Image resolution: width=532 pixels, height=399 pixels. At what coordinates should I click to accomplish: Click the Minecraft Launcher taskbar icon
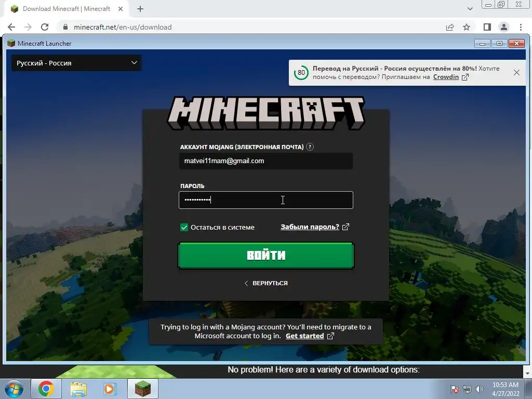point(143,389)
